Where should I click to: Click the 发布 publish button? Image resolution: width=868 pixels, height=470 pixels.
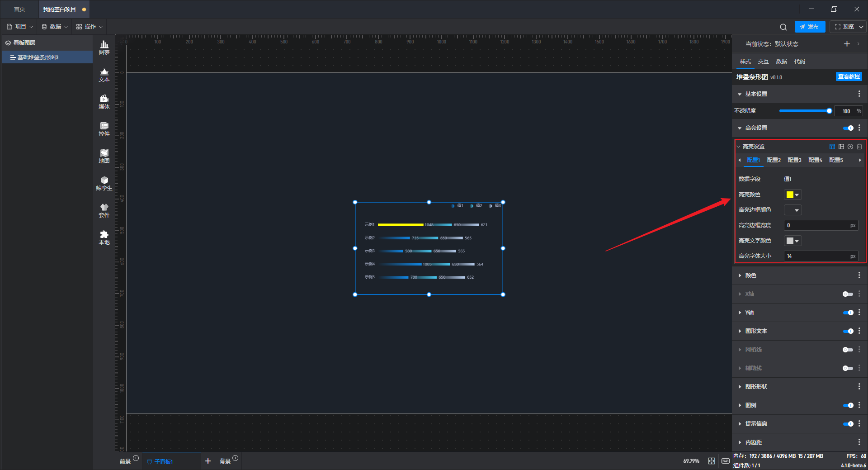810,27
